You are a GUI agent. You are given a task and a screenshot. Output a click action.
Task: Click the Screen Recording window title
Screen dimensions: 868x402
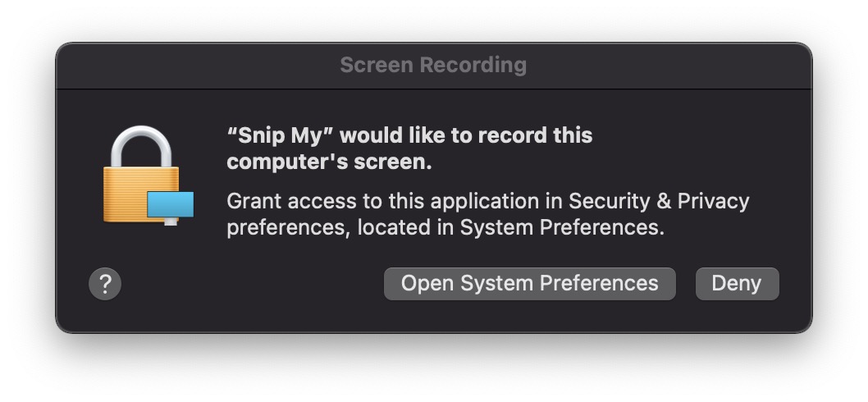point(433,66)
